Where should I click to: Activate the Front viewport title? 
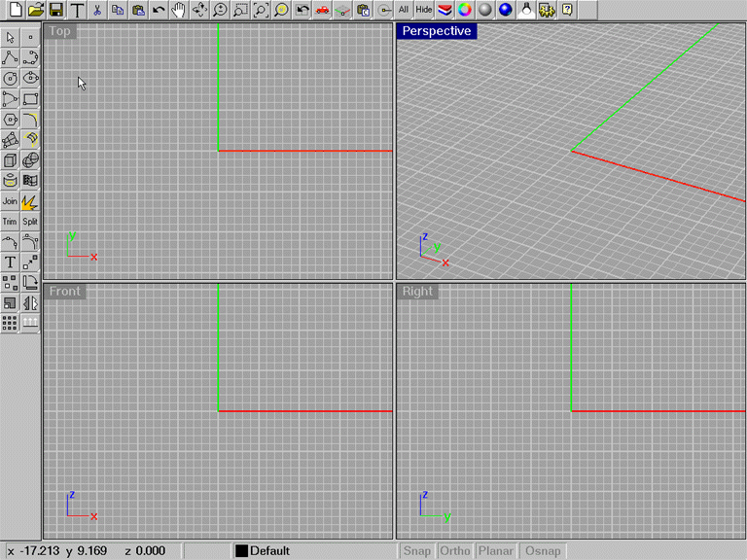[65, 292]
